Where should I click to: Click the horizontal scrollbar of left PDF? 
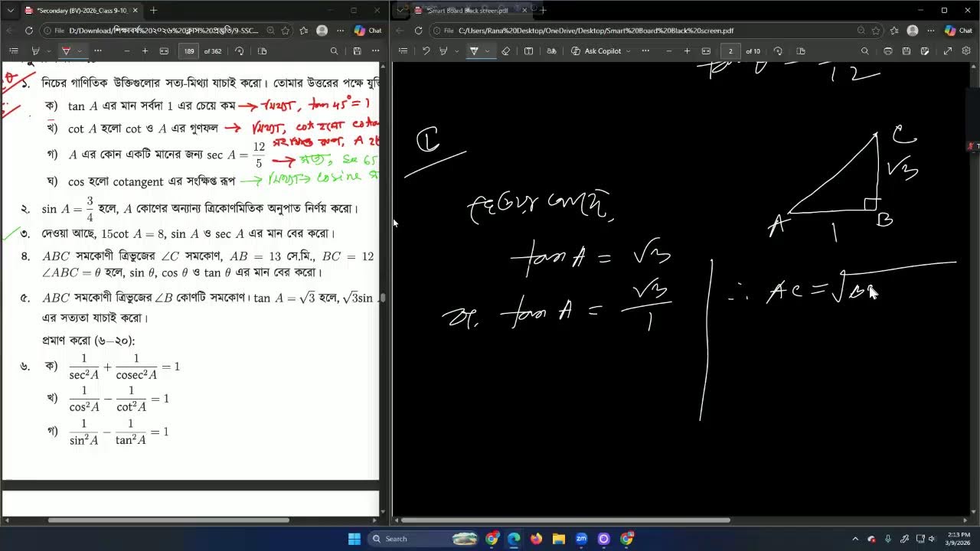click(x=168, y=520)
